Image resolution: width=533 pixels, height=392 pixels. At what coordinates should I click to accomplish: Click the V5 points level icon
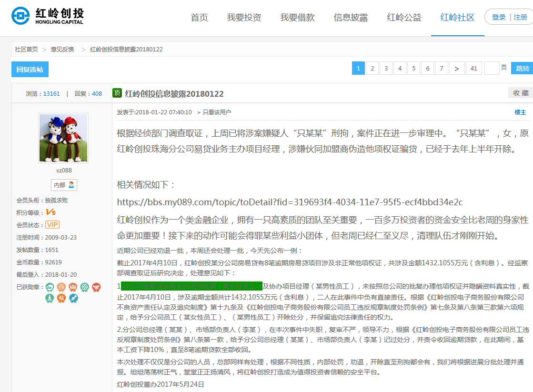click(x=50, y=212)
